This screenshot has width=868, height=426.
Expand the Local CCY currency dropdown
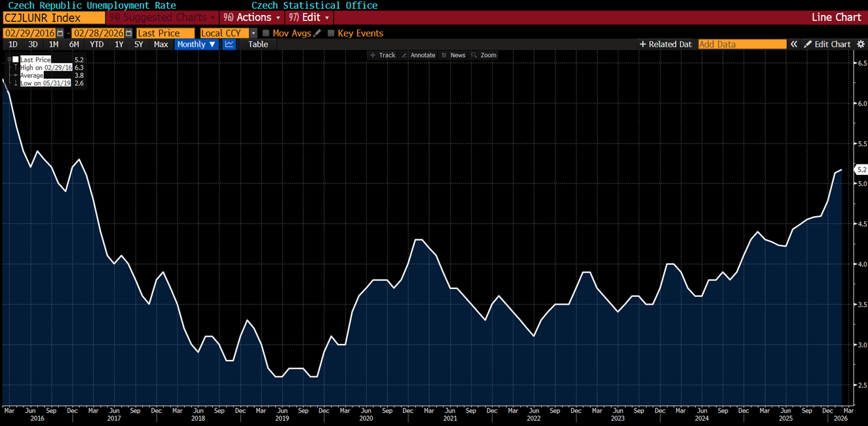pyautogui.click(x=254, y=33)
